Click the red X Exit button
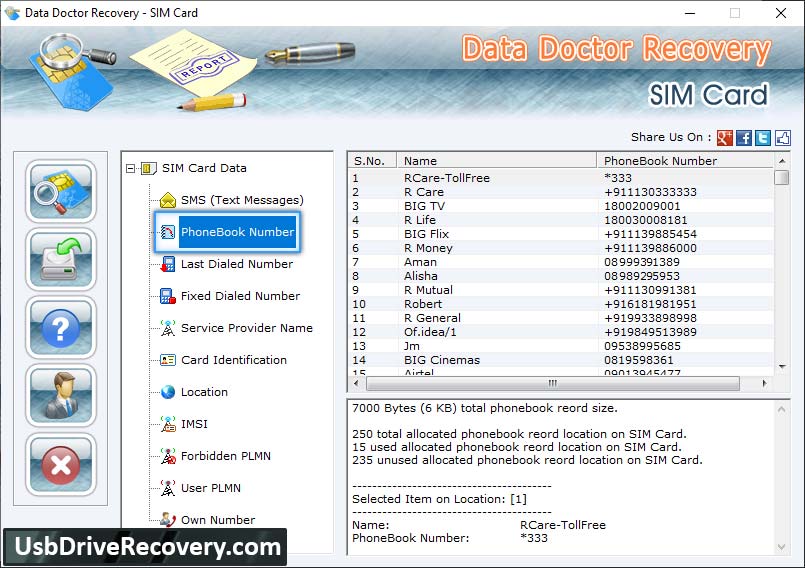805x568 pixels. point(61,464)
